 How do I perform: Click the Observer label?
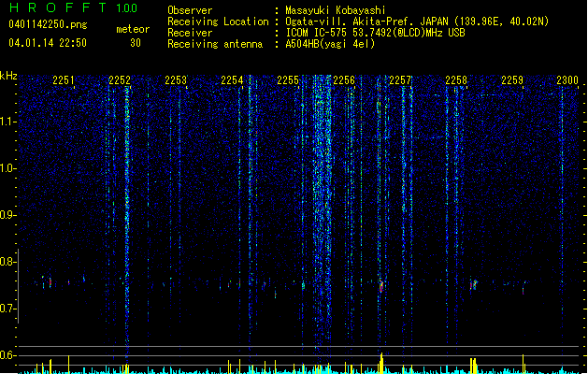[x=190, y=10]
